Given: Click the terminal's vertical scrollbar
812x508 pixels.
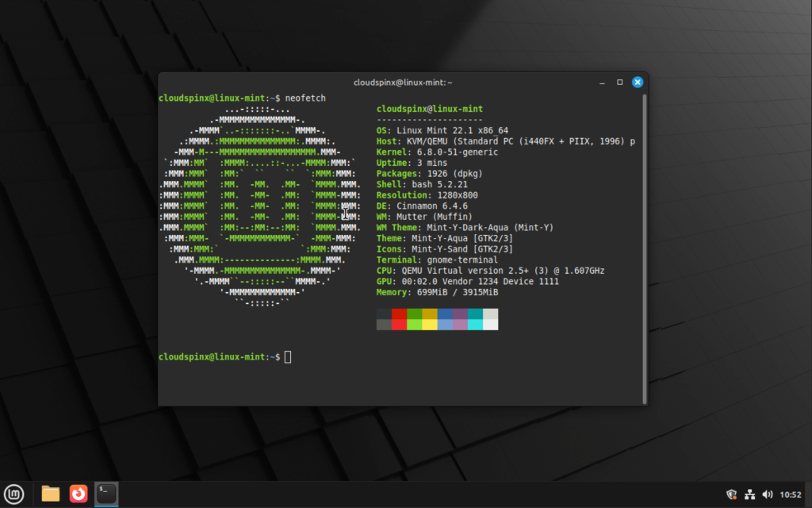Looking at the screenshot, I should (645, 248).
